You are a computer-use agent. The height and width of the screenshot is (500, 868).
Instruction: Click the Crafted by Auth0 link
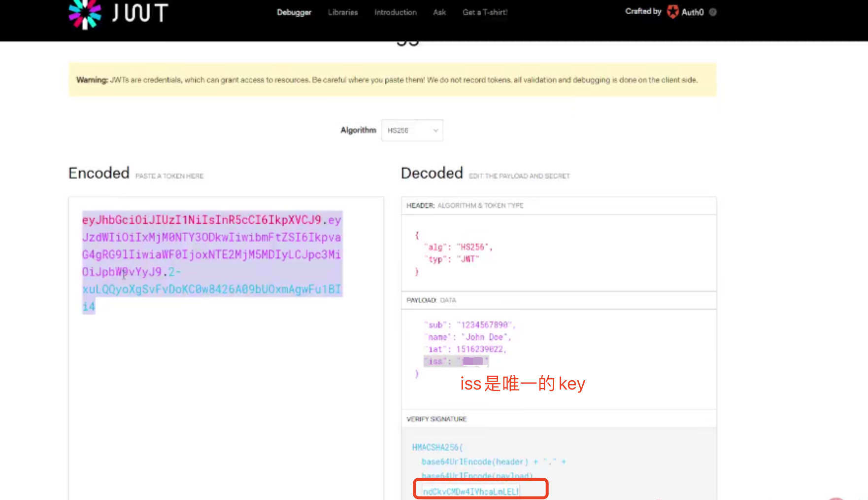pyautogui.click(x=665, y=11)
